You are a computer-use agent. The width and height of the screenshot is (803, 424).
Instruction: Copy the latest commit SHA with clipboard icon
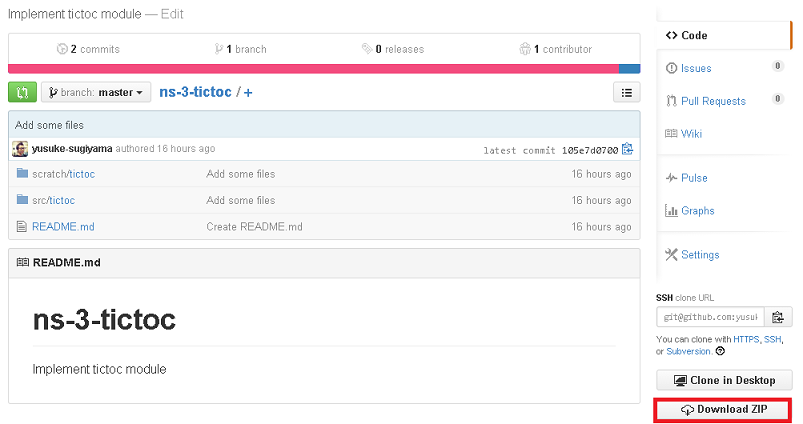coord(627,149)
